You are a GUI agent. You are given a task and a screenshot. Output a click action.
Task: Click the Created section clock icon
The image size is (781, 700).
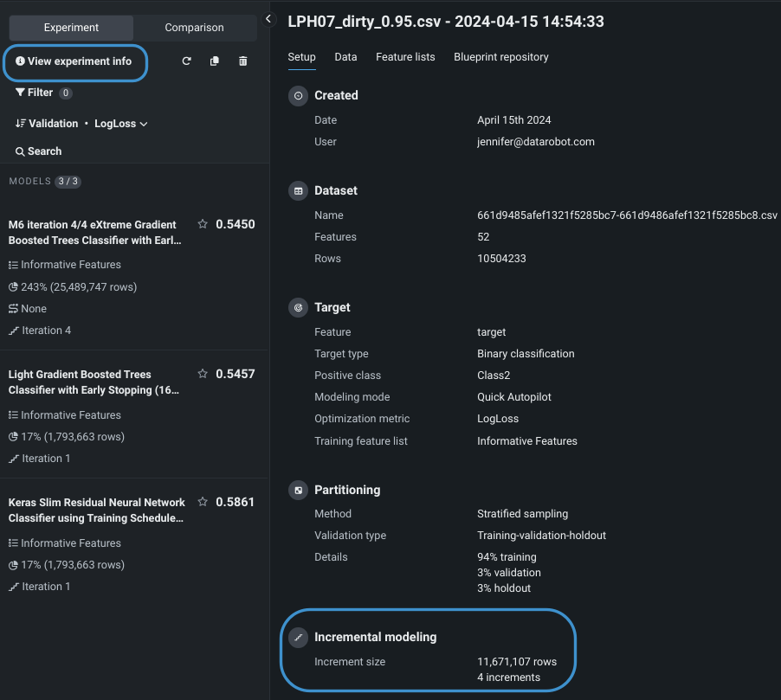tap(298, 96)
